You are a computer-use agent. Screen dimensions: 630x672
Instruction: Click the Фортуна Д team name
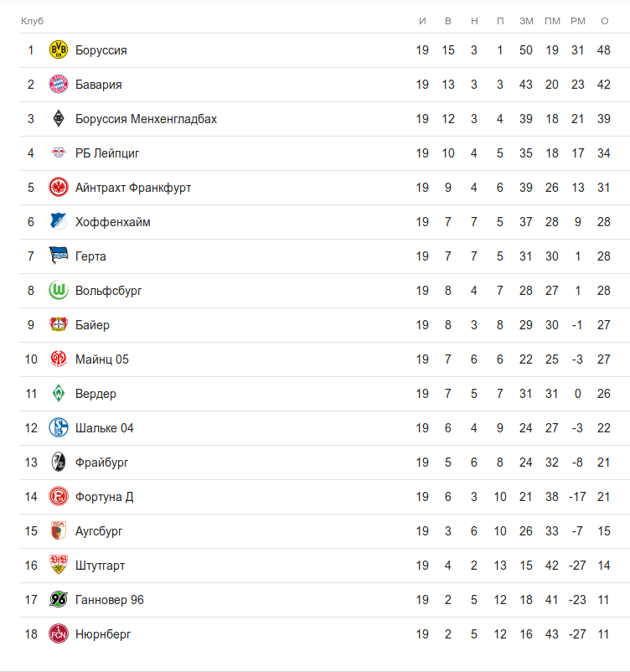104,497
